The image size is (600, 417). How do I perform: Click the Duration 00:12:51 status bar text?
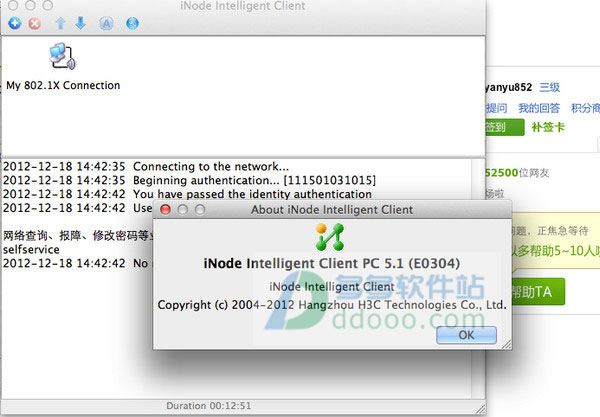click(x=209, y=406)
